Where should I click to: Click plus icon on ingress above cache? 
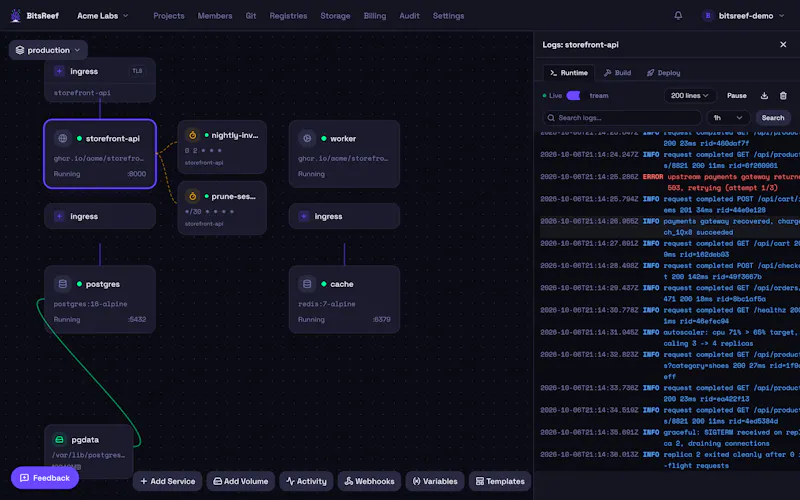coord(304,216)
